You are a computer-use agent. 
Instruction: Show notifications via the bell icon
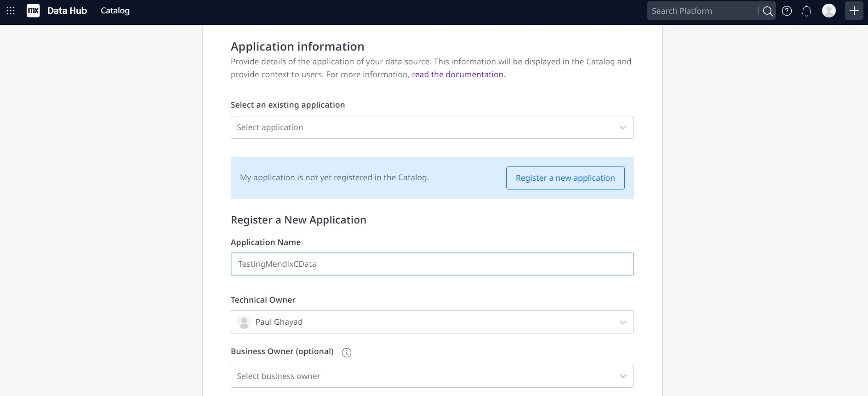pos(806,11)
